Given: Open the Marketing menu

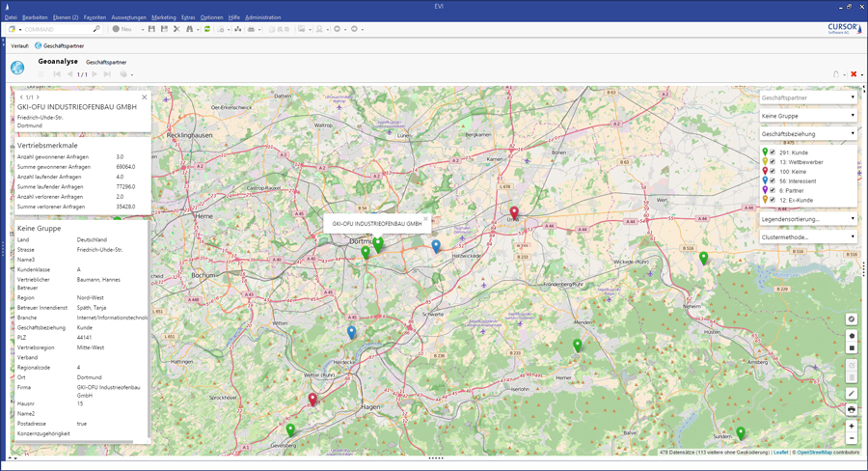Looking at the screenshot, I should (164, 17).
